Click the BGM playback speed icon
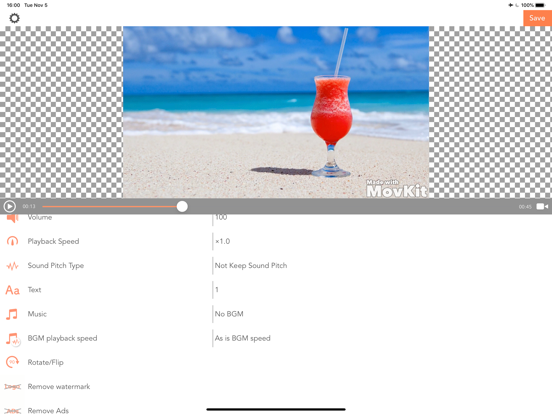Screen dimensions: 552x414 point(13,339)
